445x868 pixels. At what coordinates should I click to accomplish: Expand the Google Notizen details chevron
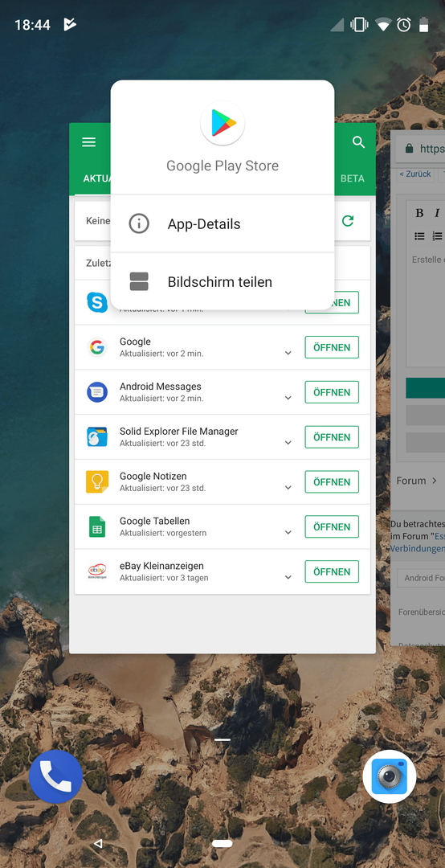pyautogui.click(x=288, y=488)
